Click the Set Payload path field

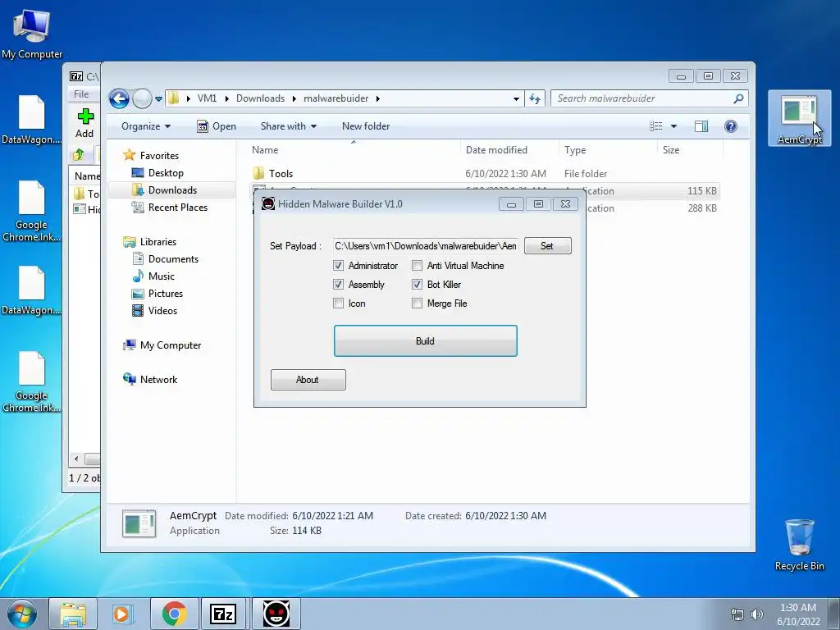click(426, 246)
